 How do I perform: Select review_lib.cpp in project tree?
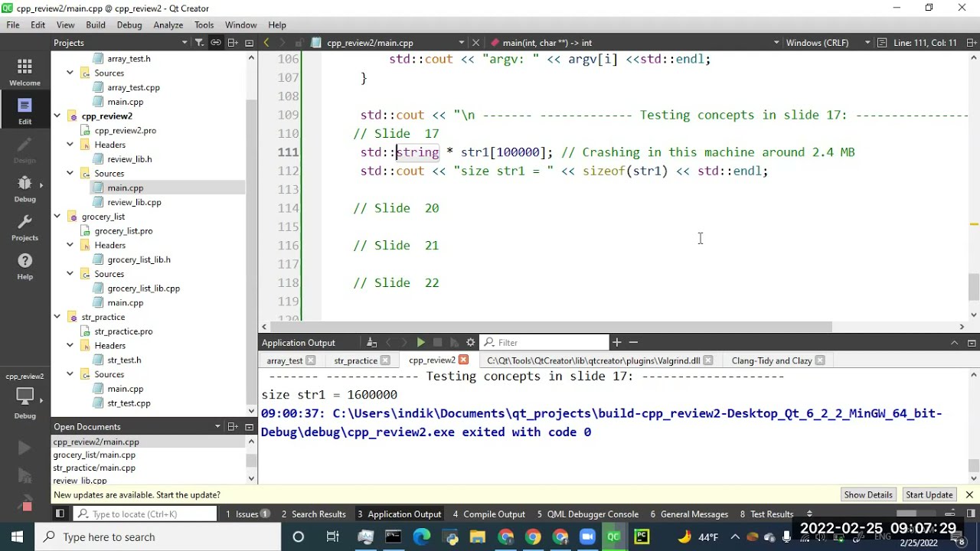tap(134, 202)
